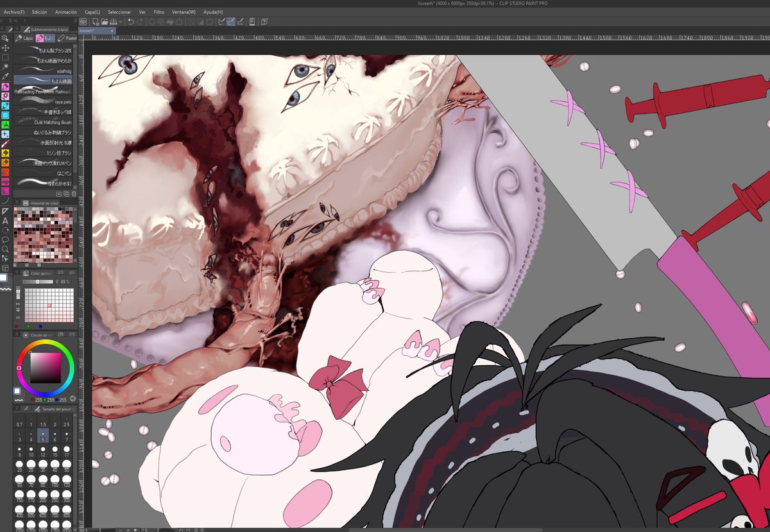
Task: Click the Save icon in the toolbar
Action: coord(114,21)
